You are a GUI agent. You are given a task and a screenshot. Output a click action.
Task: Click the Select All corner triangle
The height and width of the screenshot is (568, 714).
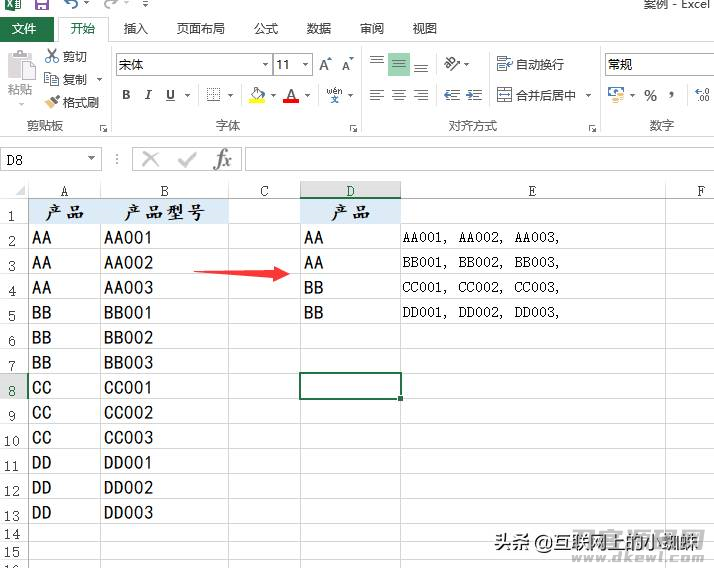click(20, 190)
